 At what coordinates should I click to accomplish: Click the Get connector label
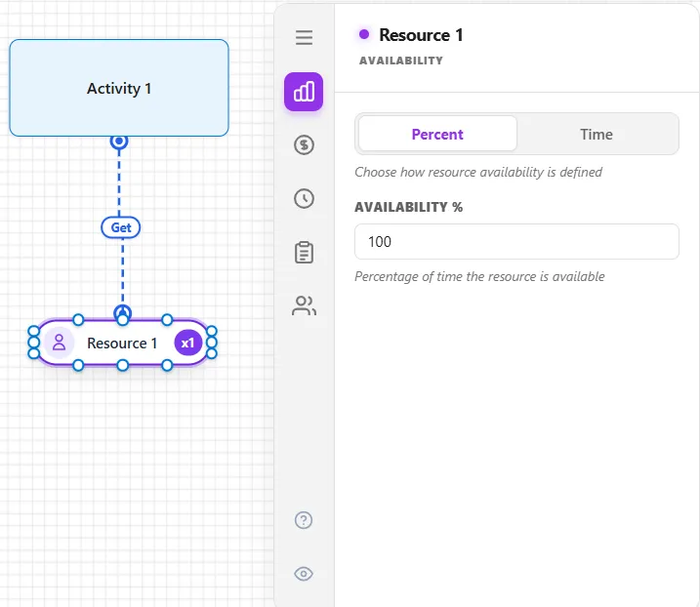[120, 227]
